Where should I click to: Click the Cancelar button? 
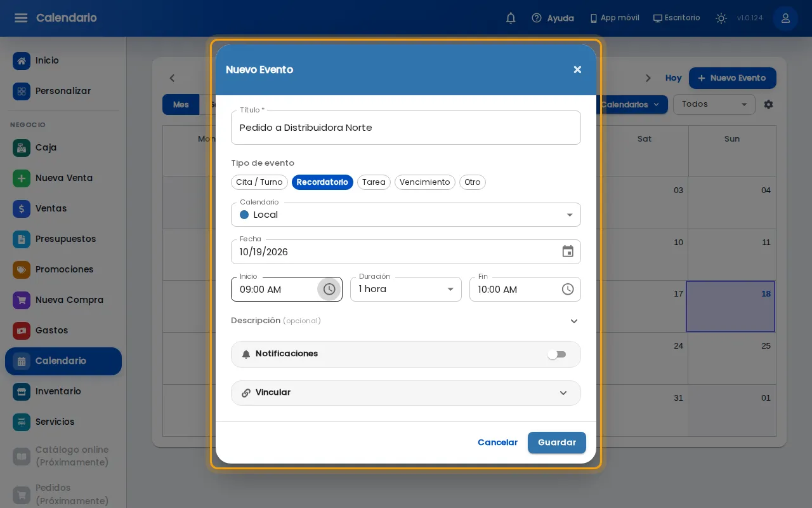497,443
